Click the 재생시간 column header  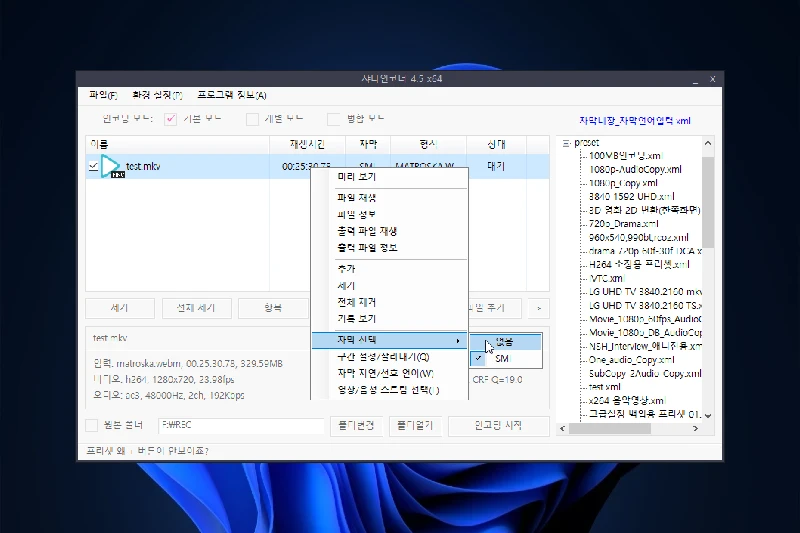click(x=307, y=144)
